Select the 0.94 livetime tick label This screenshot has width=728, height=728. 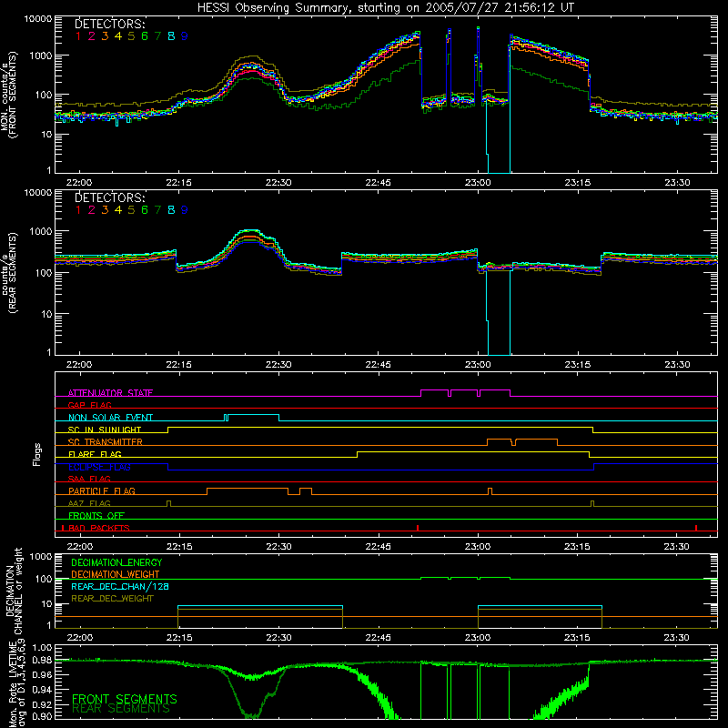pyautogui.click(x=43, y=690)
